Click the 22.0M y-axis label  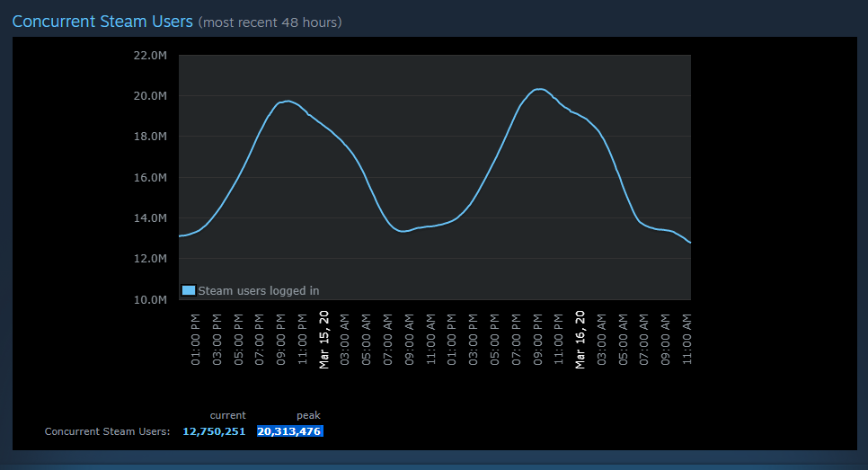[150, 56]
